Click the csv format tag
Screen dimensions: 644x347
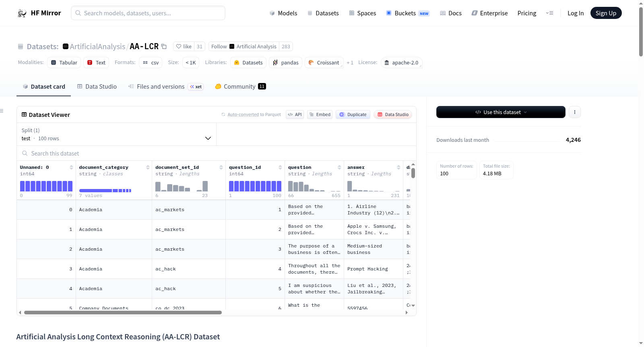(151, 62)
